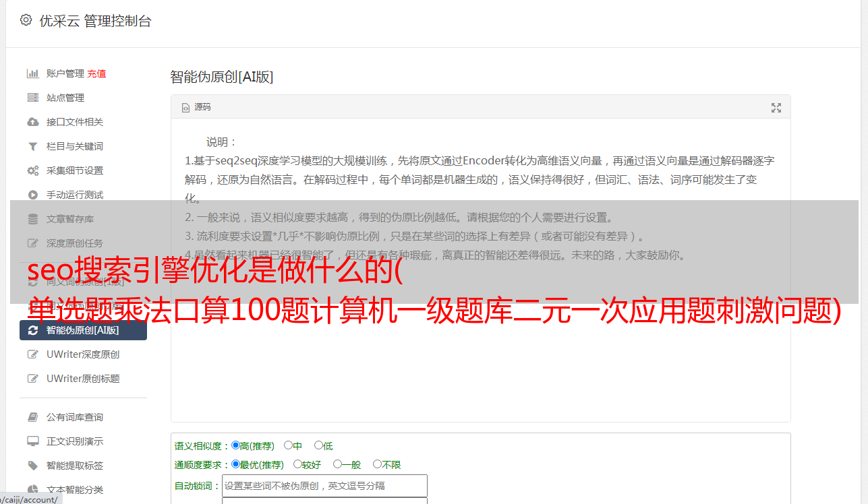Viewport: 868px width, 504px height.
Task: Click the pie chart icon for 文本智能分类
Action: pos(32,490)
